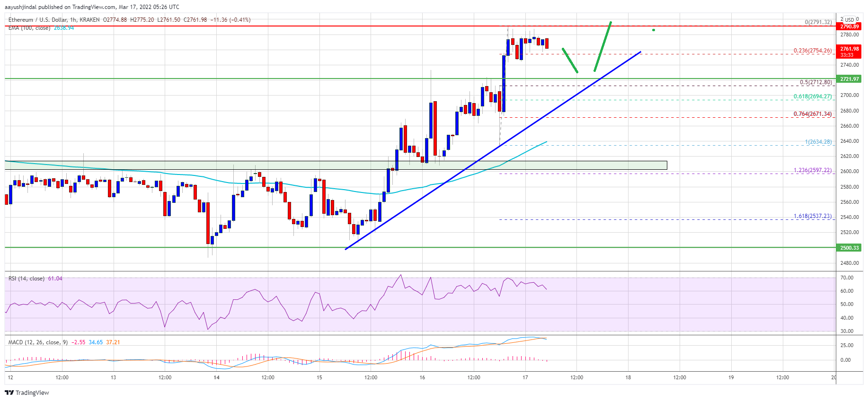Viewport: 868px width, 401px height.
Task: Click date 17 on the time axis
Action: click(x=525, y=377)
